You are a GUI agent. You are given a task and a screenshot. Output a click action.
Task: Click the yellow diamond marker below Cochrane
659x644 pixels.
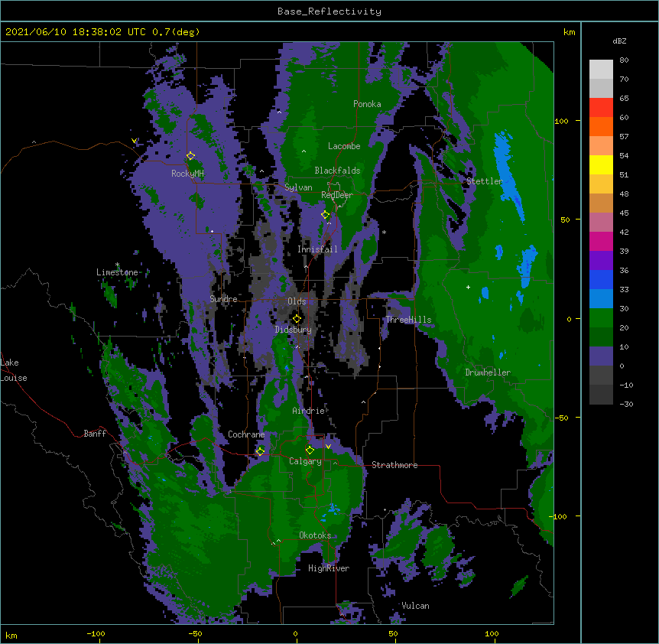[x=260, y=451]
